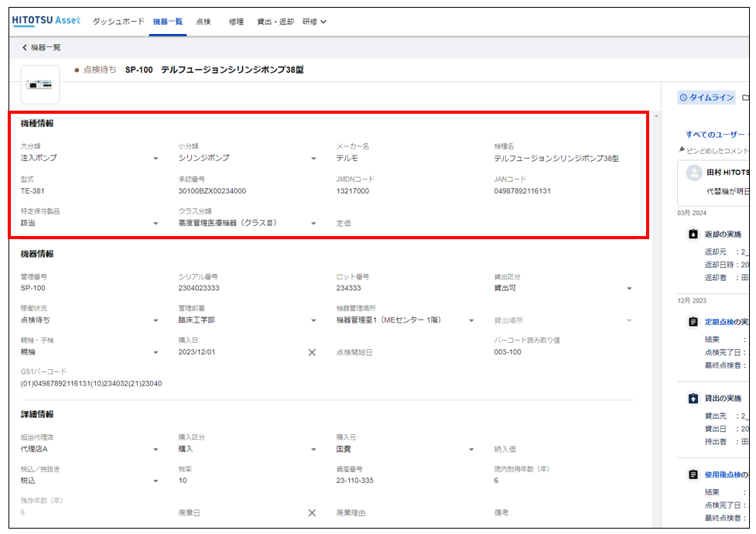Open the 貸出区分 dropdown showing 貸出可
Viewport: 756px width, 534px height.
pos(563,288)
